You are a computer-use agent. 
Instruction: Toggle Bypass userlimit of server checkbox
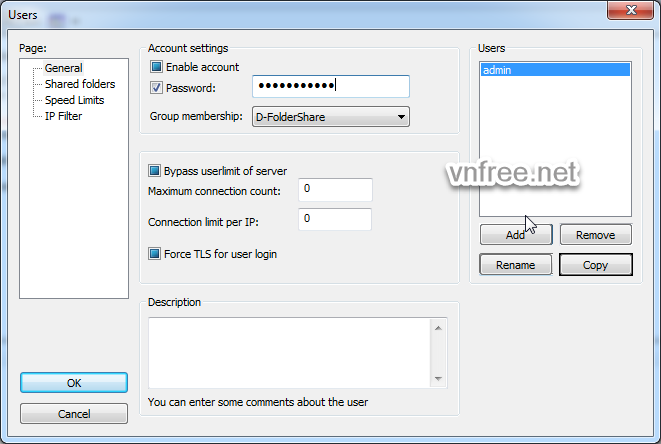(x=155, y=170)
